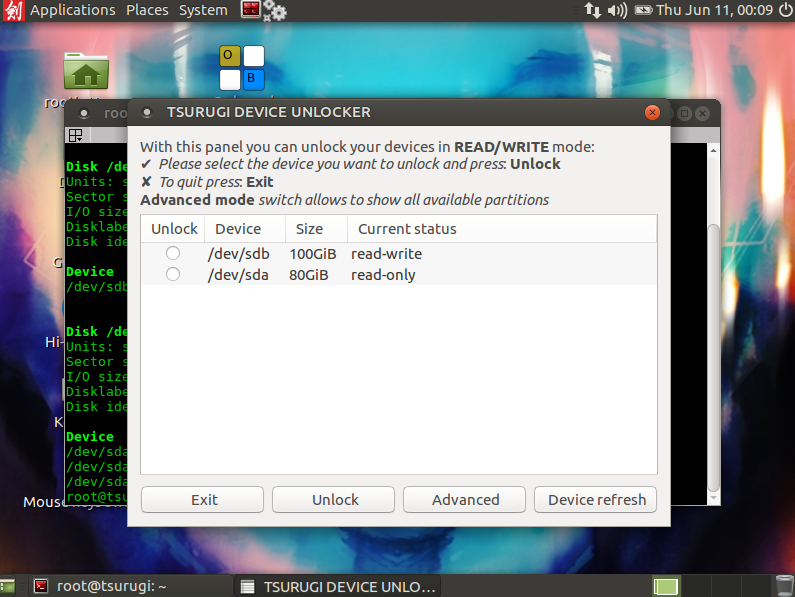Screen dimensions: 795x597
Task: Select the /dev/sdb radio button
Action: click(173, 253)
